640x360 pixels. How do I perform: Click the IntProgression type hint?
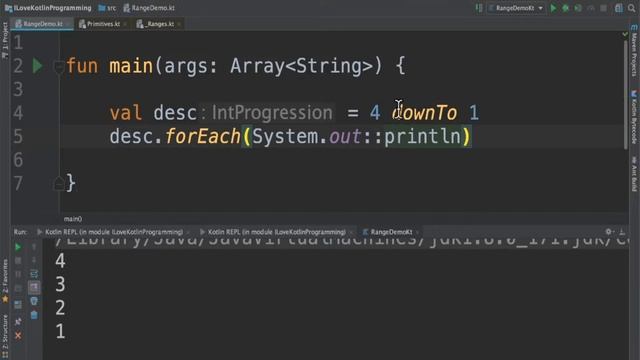(272, 113)
